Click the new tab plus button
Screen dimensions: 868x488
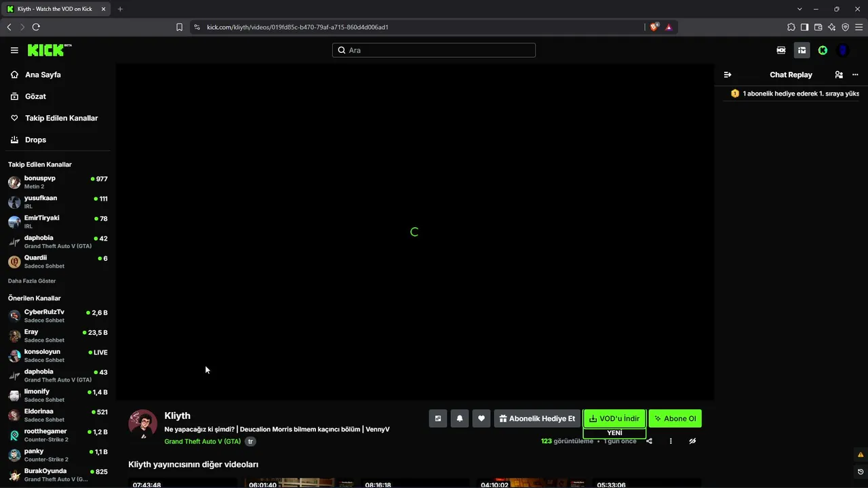point(120,9)
